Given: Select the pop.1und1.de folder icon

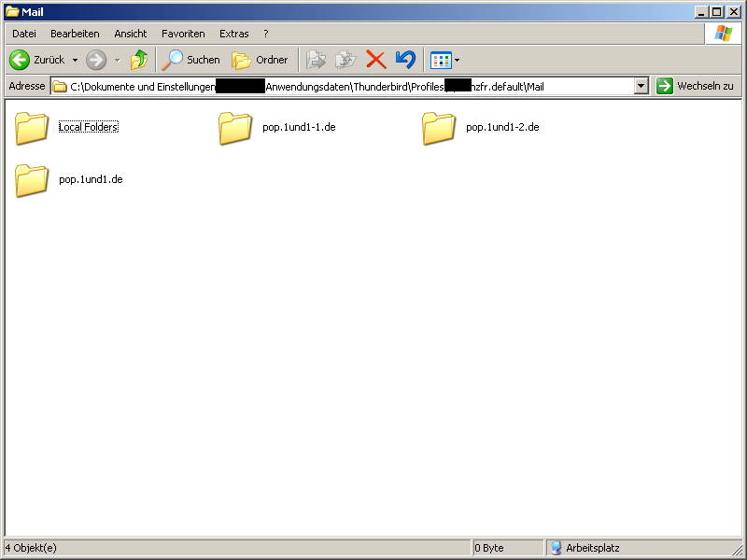Looking at the screenshot, I should 32,180.
